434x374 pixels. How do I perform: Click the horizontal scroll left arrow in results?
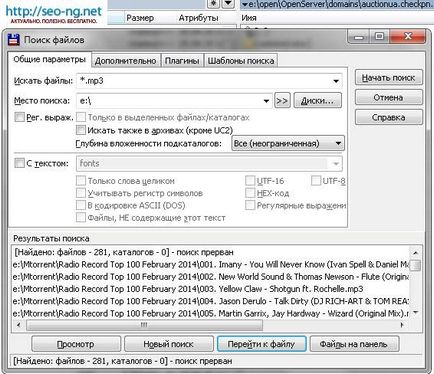19,325
